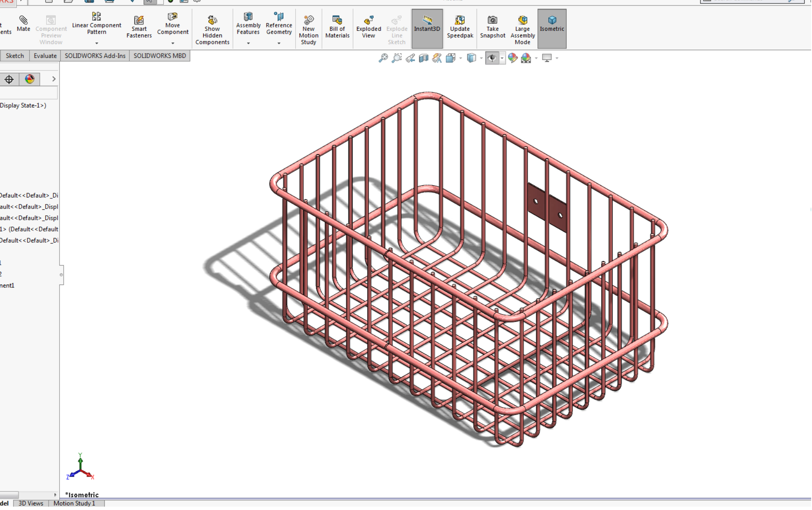Open DisplayManager color wheel tab
Viewport: 812px width, 510px height.
point(30,79)
